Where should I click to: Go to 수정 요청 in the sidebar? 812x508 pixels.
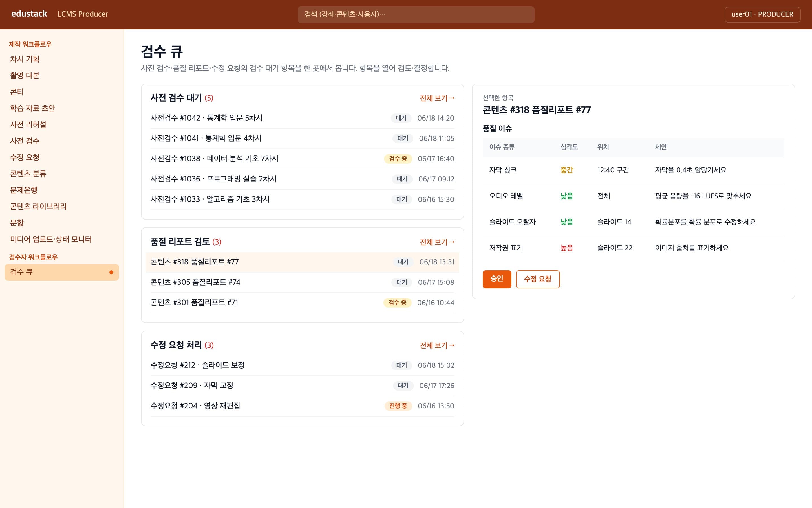point(62,157)
